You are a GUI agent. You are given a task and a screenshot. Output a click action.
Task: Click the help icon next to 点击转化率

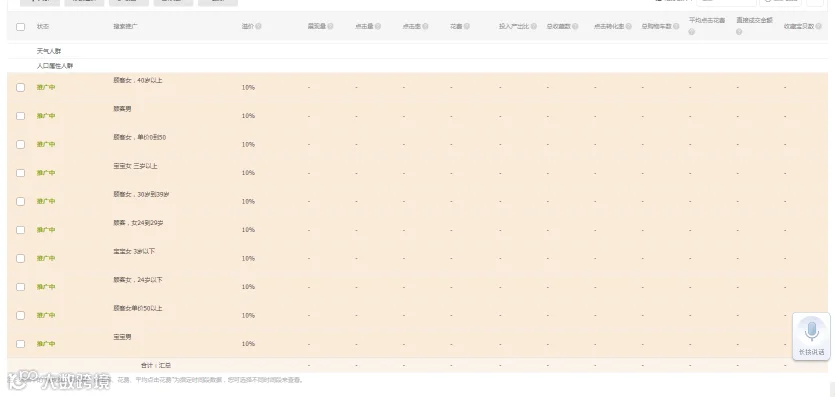click(628, 26)
